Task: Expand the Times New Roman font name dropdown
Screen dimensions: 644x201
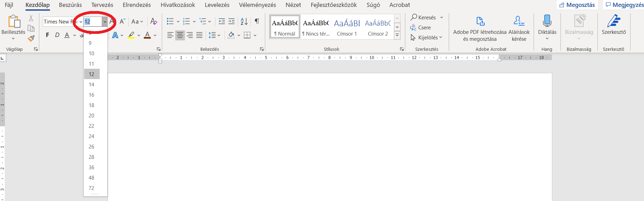Action: (81, 22)
